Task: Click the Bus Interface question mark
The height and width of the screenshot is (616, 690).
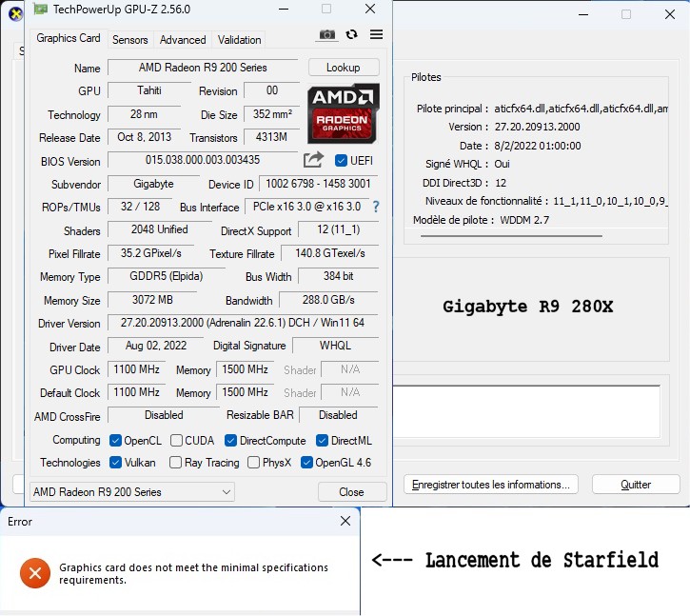Action: coord(376,207)
